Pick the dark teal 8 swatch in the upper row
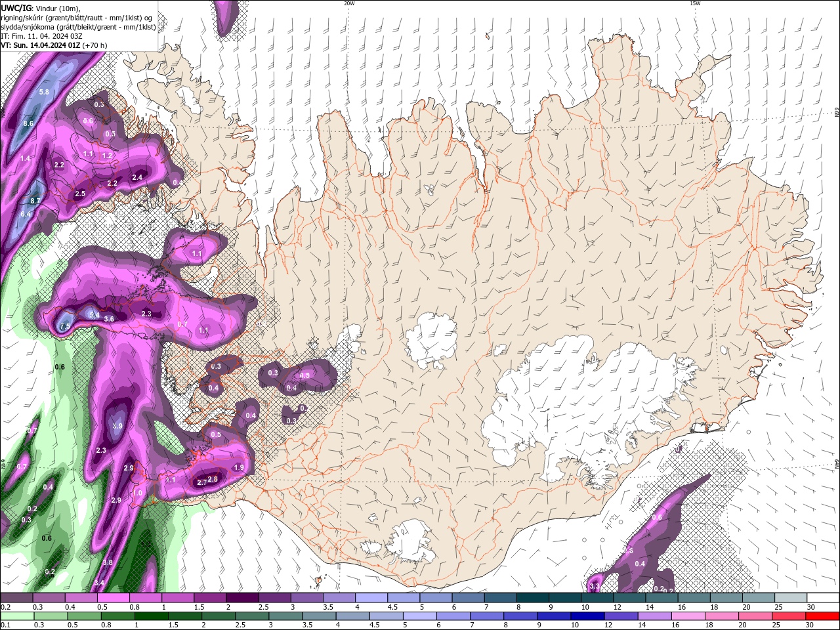The height and width of the screenshot is (630, 840). point(533,598)
